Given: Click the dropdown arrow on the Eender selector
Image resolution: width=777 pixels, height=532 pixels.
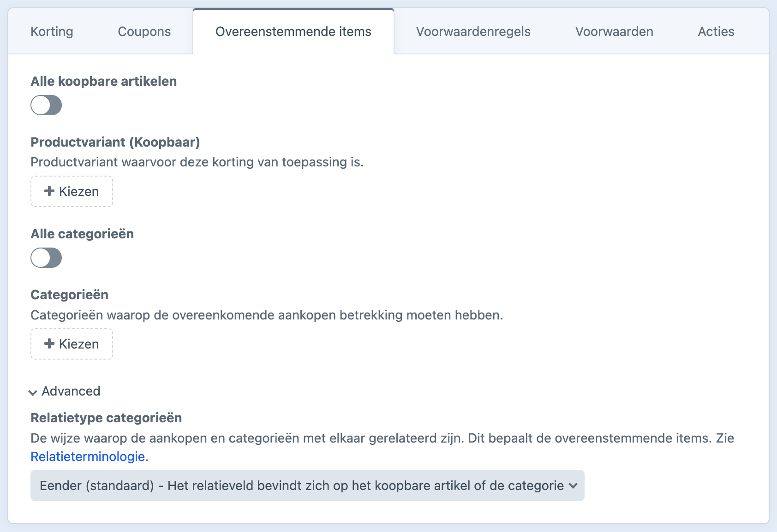Looking at the screenshot, I should (574, 485).
